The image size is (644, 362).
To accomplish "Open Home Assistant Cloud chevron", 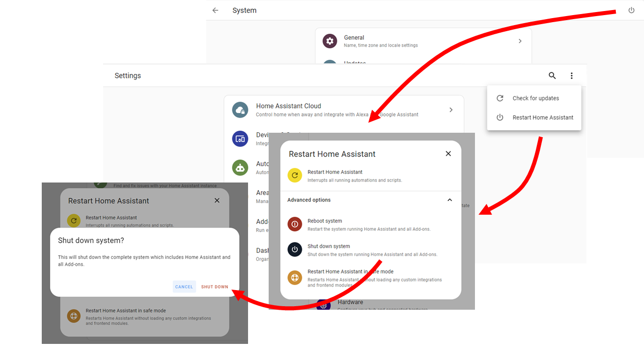I will click(451, 110).
